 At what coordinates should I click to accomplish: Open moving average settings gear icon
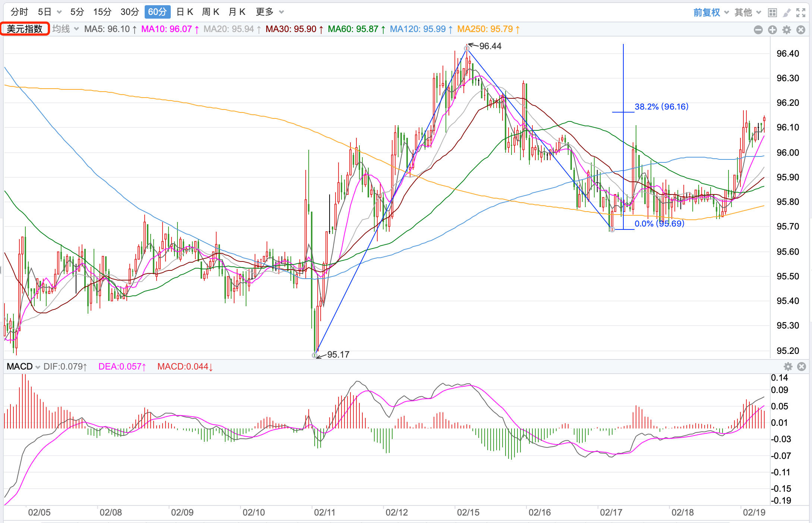[x=787, y=30]
